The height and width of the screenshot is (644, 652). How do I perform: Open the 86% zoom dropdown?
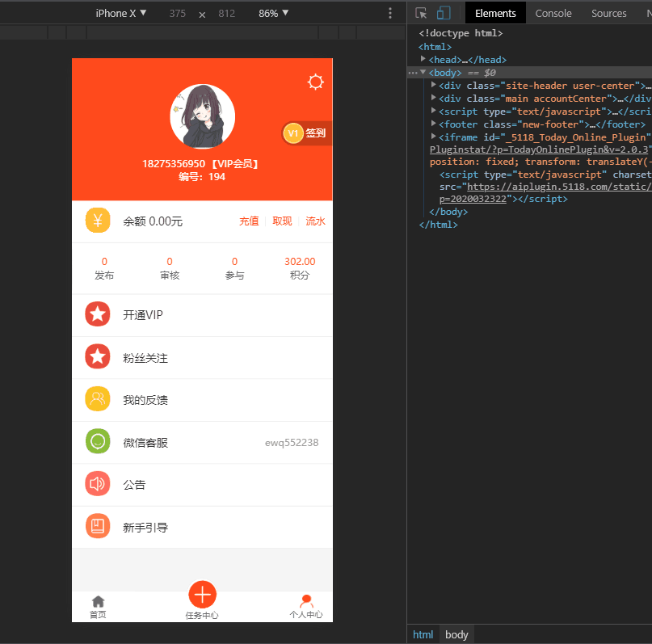coord(273,13)
